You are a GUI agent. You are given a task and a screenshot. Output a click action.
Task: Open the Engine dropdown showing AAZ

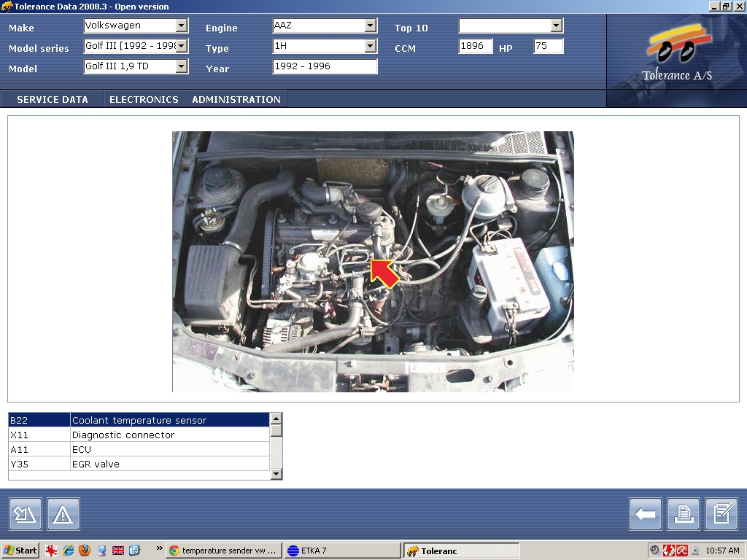click(370, 26)
